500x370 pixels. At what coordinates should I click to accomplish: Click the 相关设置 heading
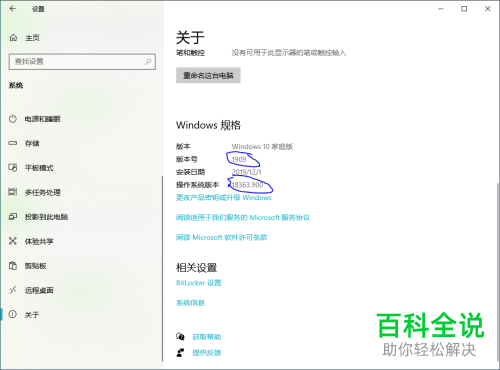(196, 268)
